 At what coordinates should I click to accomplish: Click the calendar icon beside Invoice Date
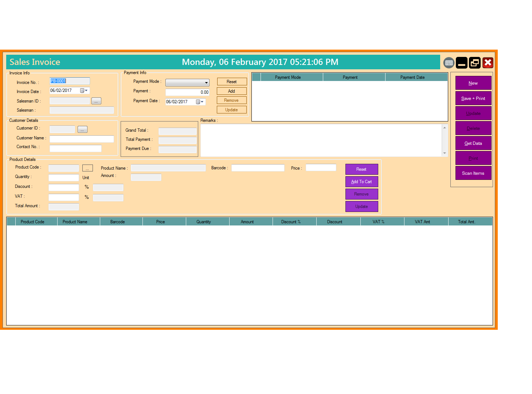pyautogui.click(x=83, y=90)
